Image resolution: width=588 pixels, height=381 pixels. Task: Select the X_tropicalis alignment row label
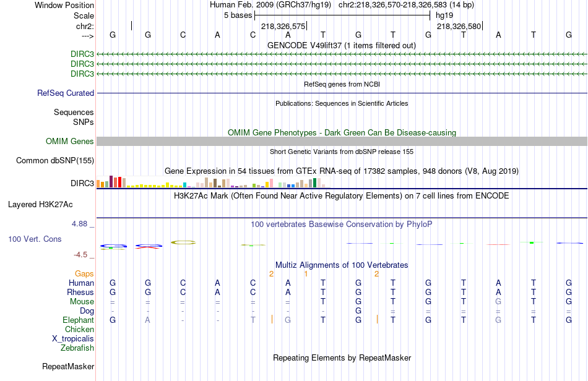[x=73, y=339]
